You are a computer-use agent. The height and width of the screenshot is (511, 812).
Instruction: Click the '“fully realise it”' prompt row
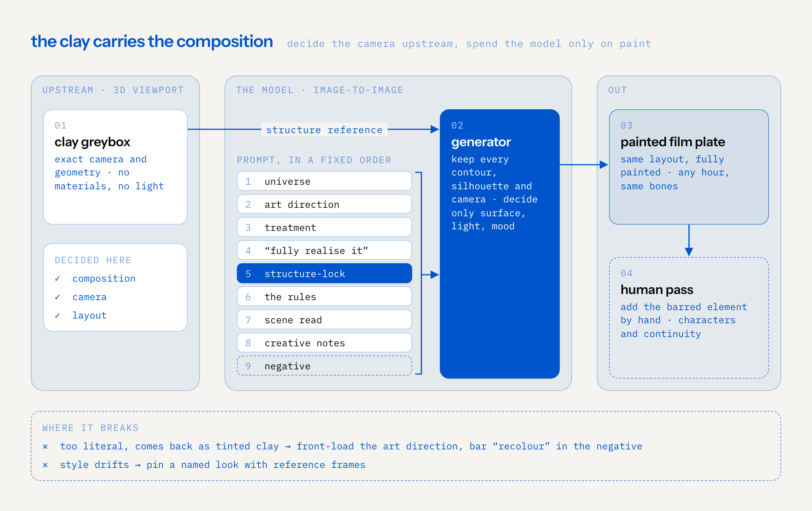[324, 250]
